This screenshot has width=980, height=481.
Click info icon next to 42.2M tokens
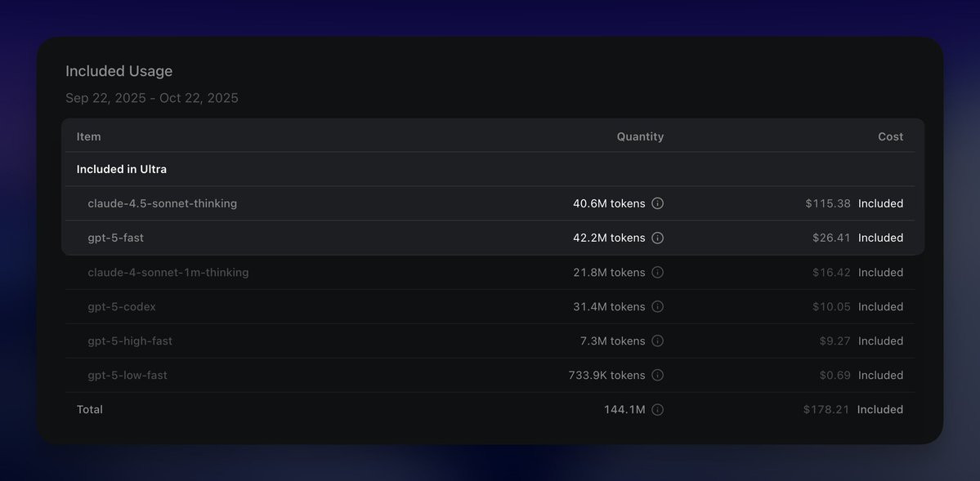(657, 238)
